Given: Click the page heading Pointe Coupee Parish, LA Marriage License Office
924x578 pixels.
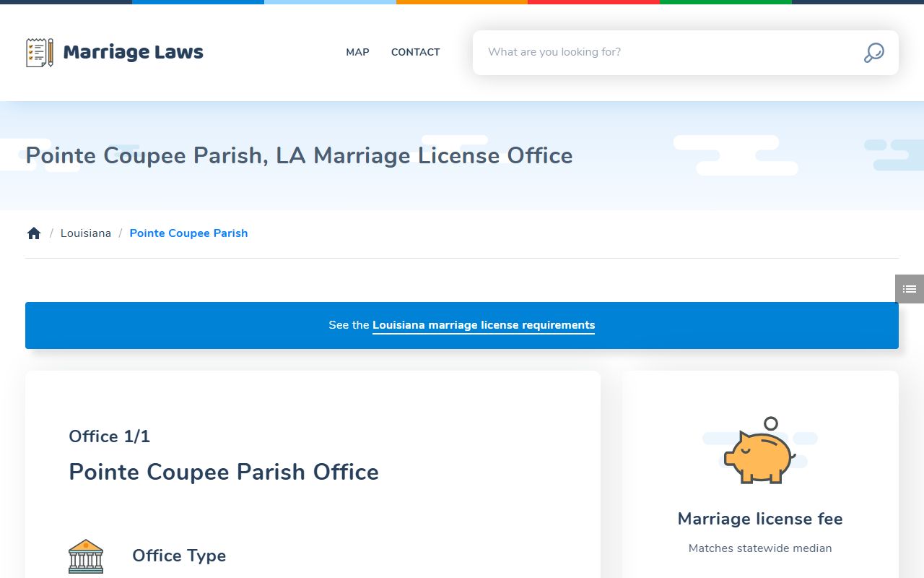Looking at the screenshot, I should [x=299, y=155].
